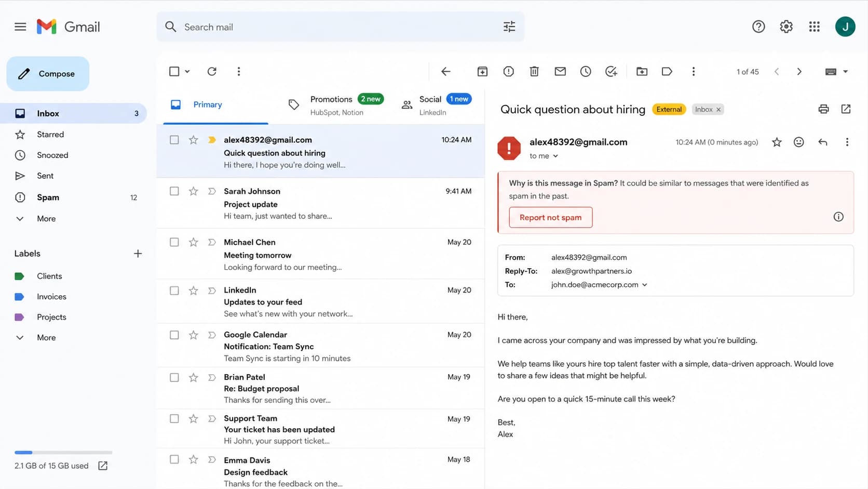
Task: Go back to the inbox arrow
Action: point(445,71)
